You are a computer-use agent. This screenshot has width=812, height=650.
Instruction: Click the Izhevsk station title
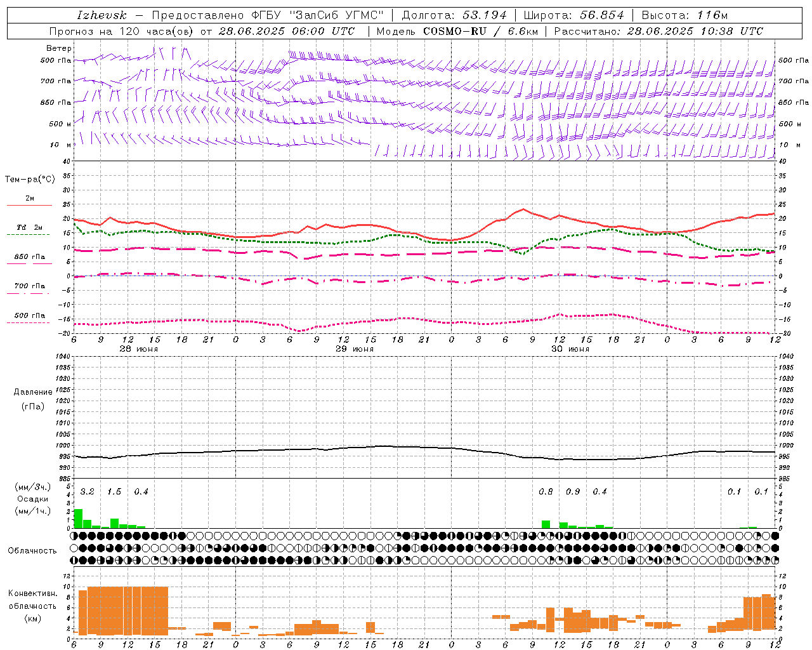[101, 15]
